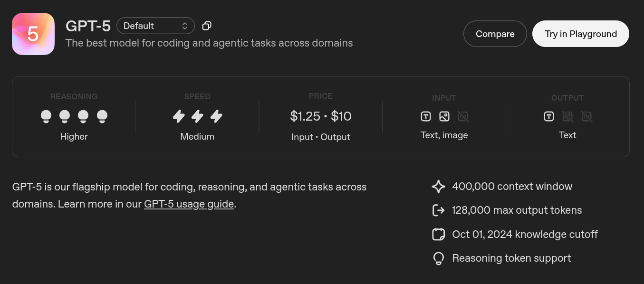Click the 'Medium' speed label
This screenshot has width=644, height=284.
197,137
